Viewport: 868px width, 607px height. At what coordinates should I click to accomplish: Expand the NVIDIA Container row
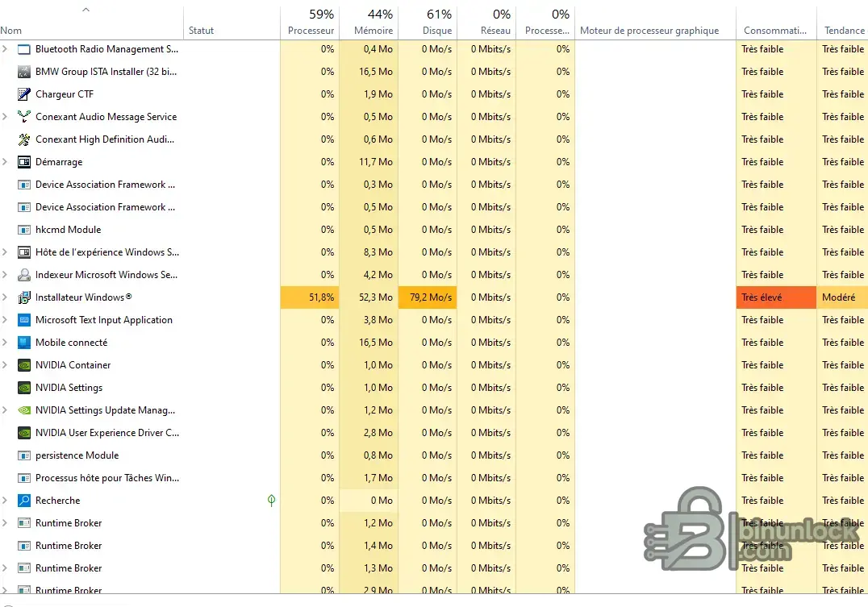(5, 365)
